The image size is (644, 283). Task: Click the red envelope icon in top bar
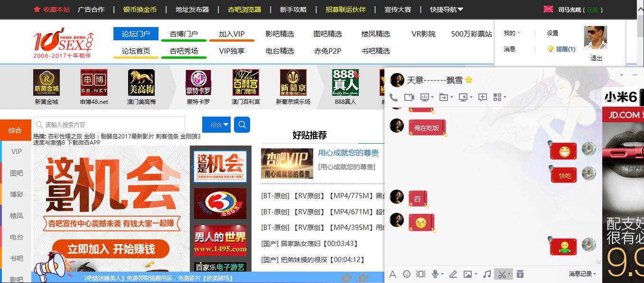[x=548, y=9]
